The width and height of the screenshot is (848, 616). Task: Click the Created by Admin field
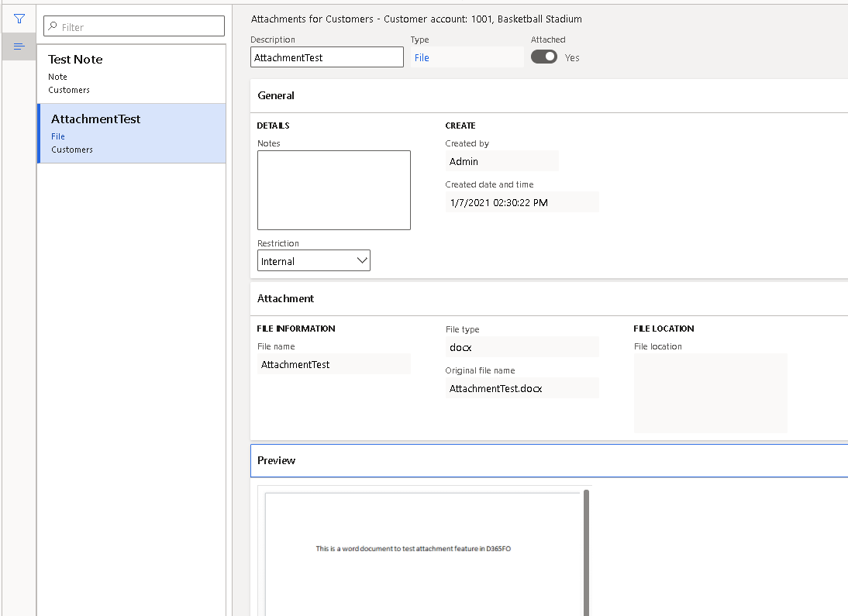502,161
